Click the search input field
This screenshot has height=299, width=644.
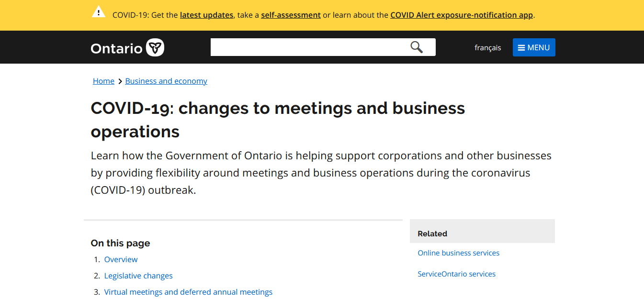[x=309, y=47]
